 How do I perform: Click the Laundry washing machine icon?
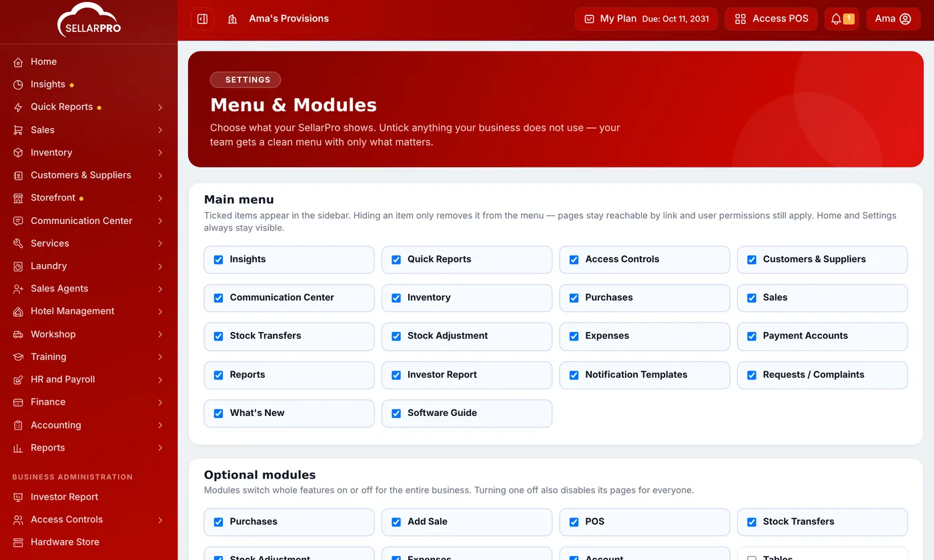tap(18, 266)
